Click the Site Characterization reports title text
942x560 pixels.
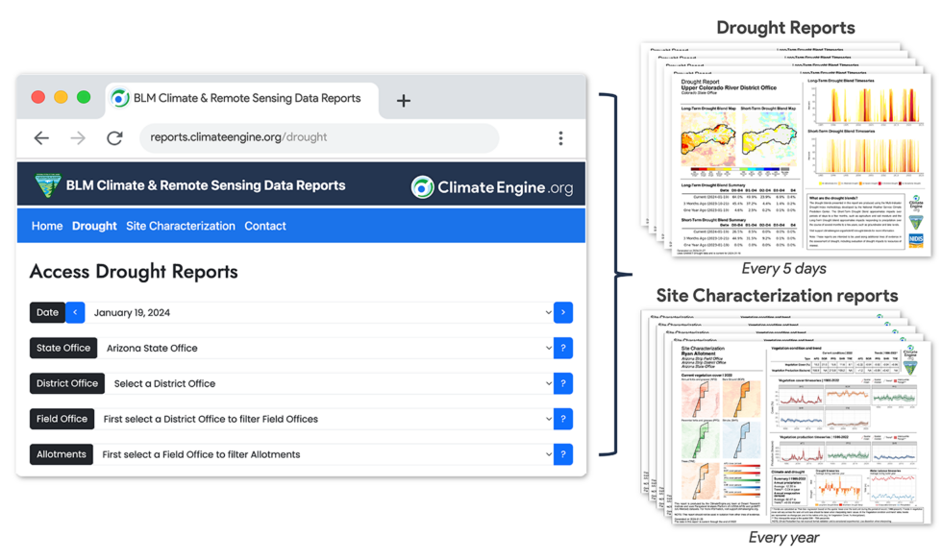coord(777,295)
